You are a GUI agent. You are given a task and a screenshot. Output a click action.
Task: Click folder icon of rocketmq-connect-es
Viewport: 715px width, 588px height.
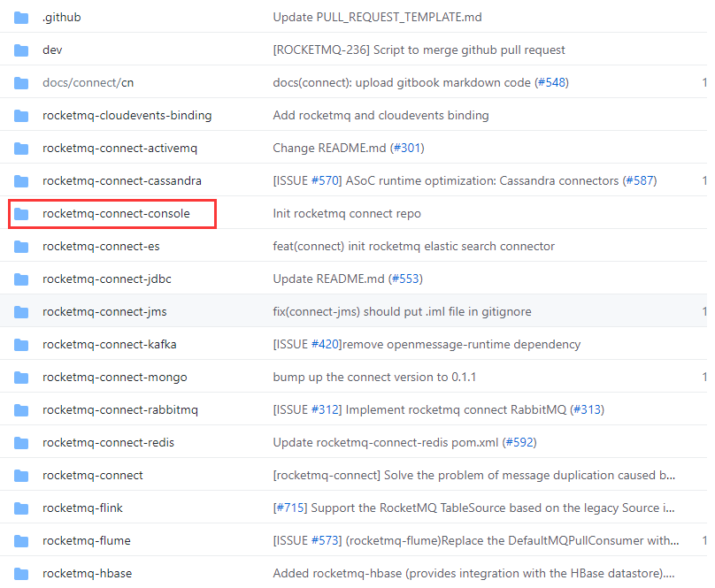[21, 247]
